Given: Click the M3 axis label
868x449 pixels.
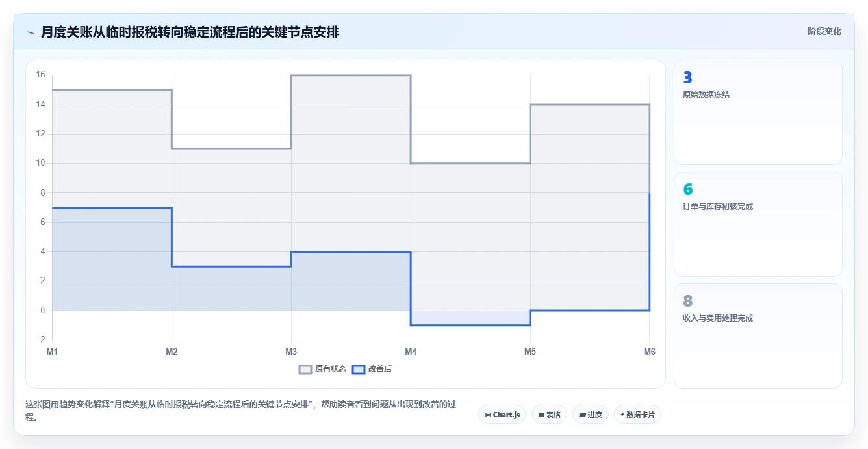Looking at the screenshot, I should (x=291, y=352).
